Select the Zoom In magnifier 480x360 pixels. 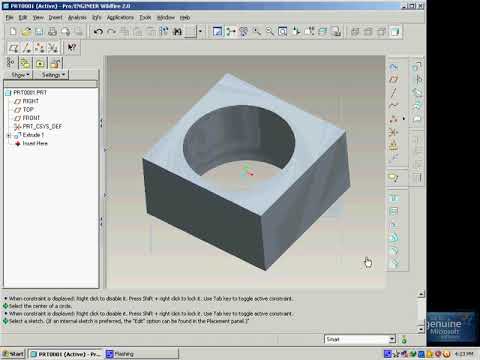(256, 31)
